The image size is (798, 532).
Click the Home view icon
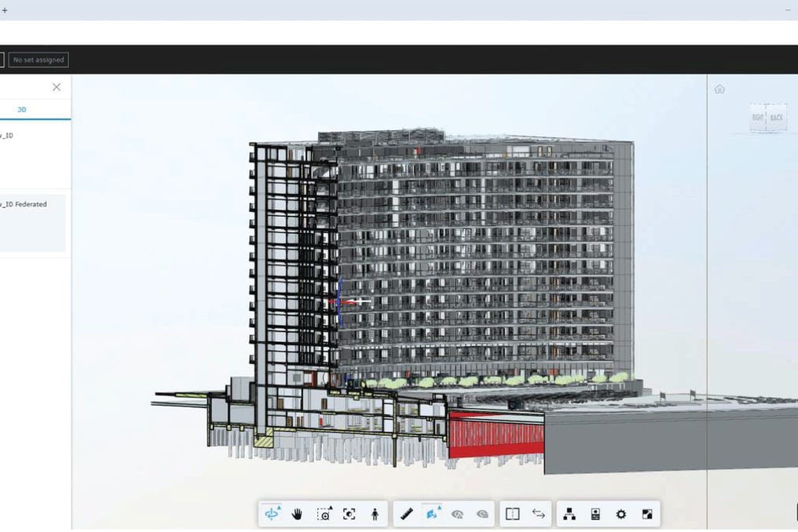pos(719,89)
